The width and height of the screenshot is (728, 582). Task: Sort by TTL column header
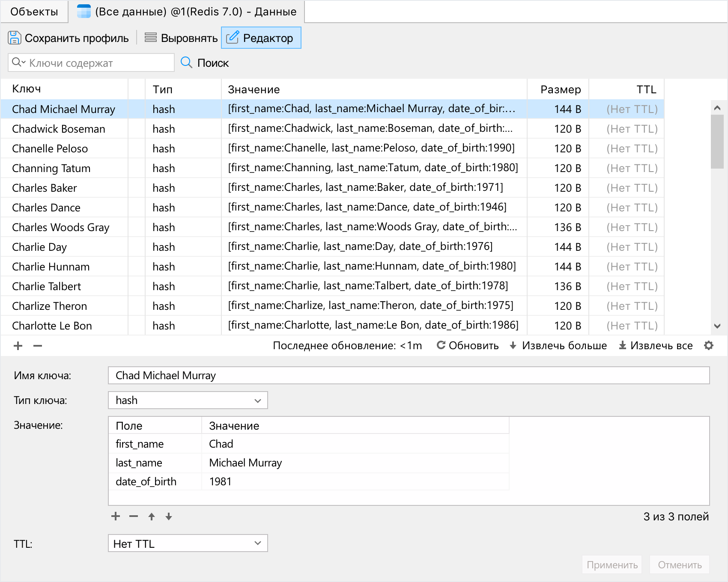coord(627,89)
